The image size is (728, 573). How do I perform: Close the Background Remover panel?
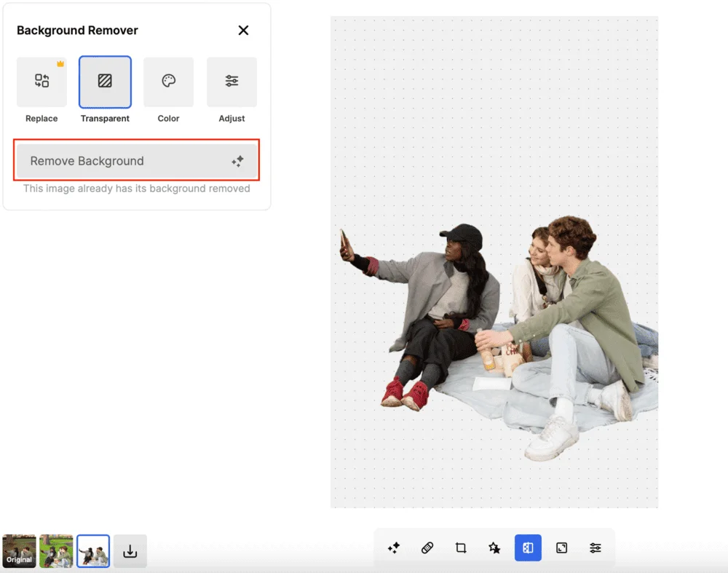(243, 30)
